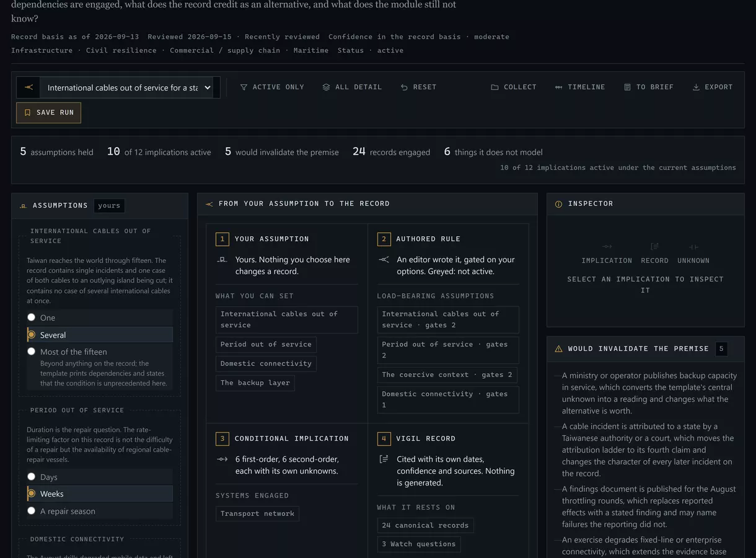Open the scenario dropdown for international cables

point(130,87)
